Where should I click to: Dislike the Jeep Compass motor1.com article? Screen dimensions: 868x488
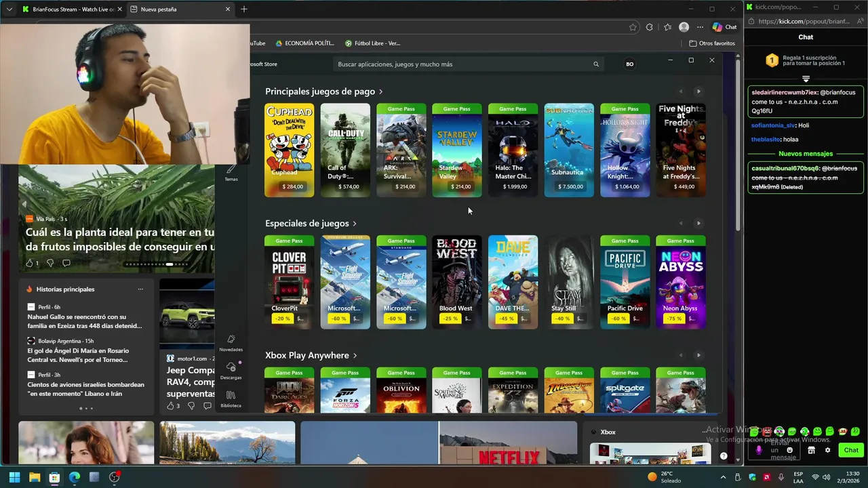191,406
